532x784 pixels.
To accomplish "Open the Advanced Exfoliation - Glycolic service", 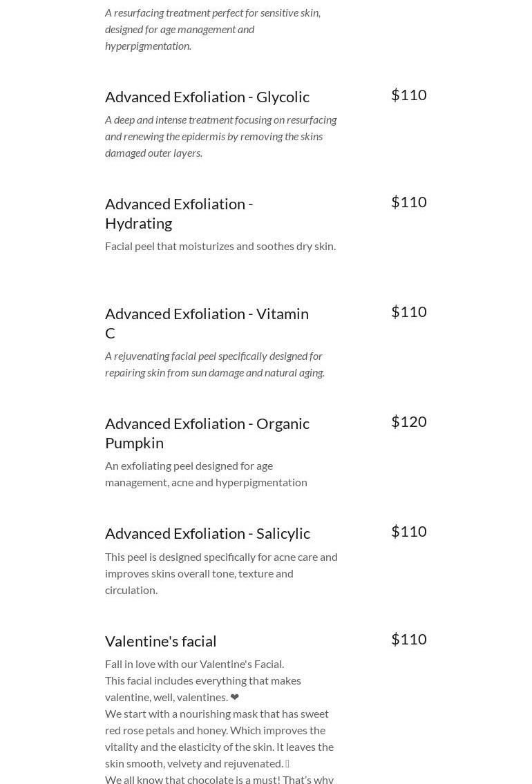I will [x=207, y=97].
